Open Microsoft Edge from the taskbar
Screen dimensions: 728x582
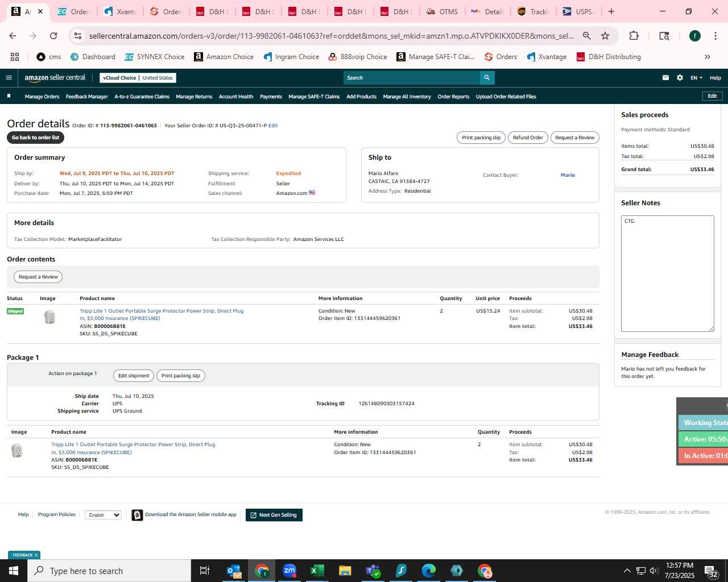(429, 571)
